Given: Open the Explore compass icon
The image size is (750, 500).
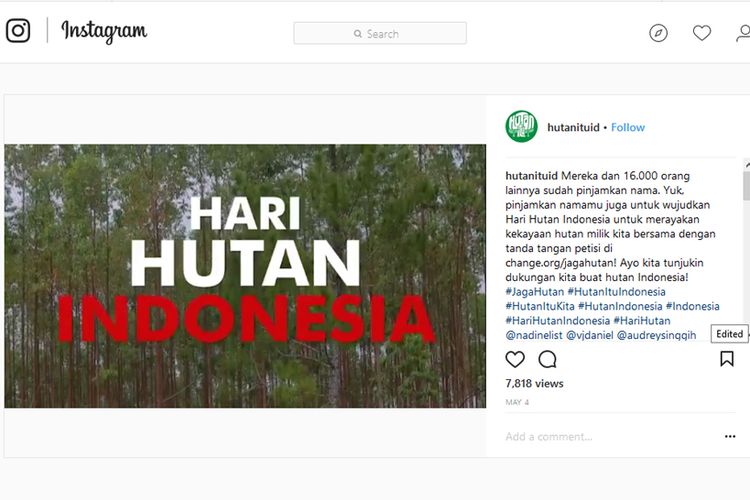Looking at the screenshot, I should point(658,33).
